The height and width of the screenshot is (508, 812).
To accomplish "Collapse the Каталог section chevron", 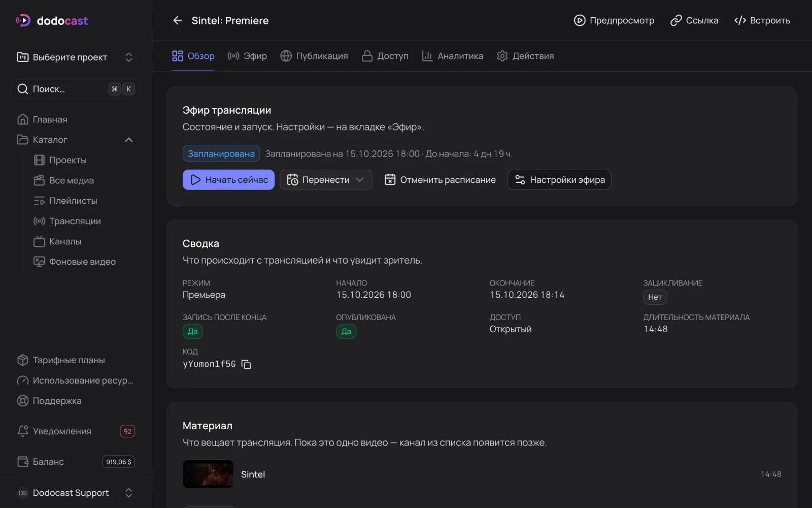I will pos(129,140).
